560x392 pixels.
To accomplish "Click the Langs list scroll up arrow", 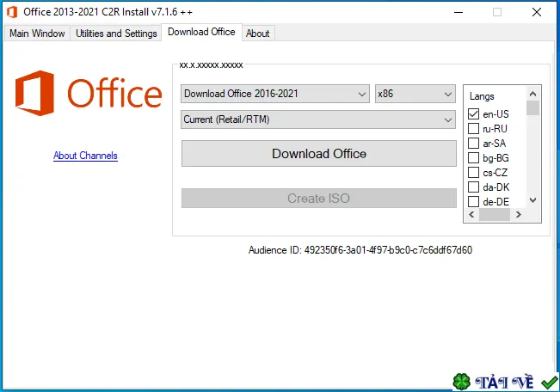I will coord(532,94).
